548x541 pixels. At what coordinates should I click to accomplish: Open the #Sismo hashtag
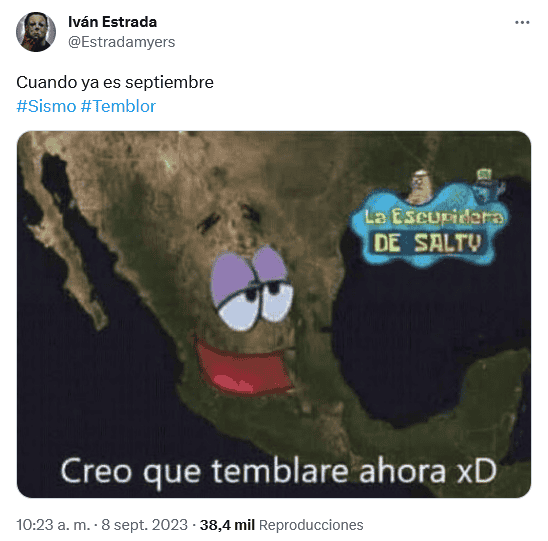[x=46, y=106]
